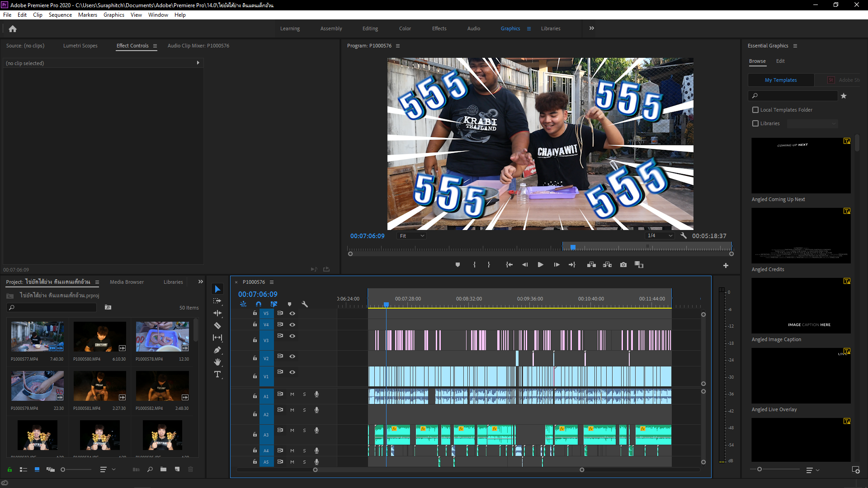Expand workspace overflow chevron
This screenshot has width=868, height=488.
(592, 28)
